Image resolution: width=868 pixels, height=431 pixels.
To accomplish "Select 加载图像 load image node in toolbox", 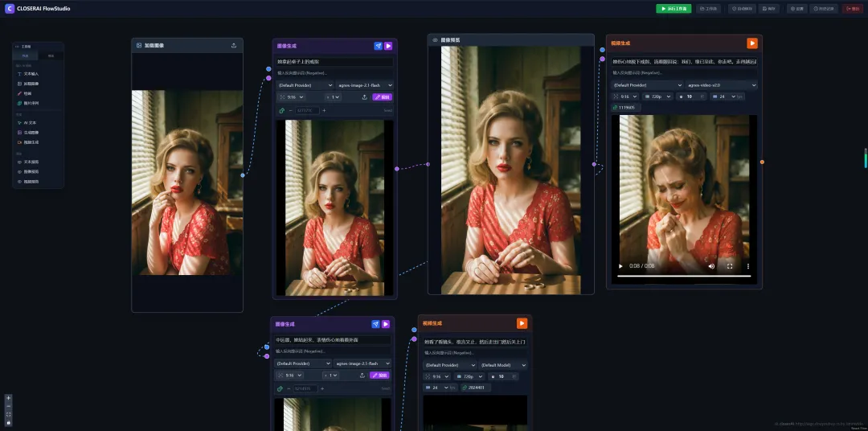I will (39, 84).
